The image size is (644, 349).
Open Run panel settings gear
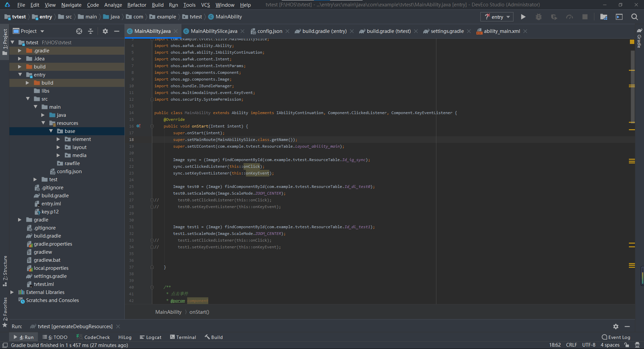[x=616, y=326]
